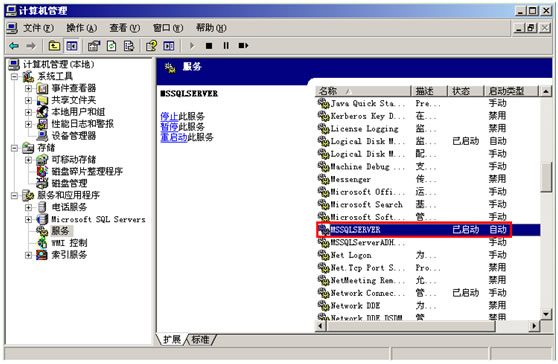Click the horizontal scroll left arrow
The image size is (558, 364).
[321, 326]
